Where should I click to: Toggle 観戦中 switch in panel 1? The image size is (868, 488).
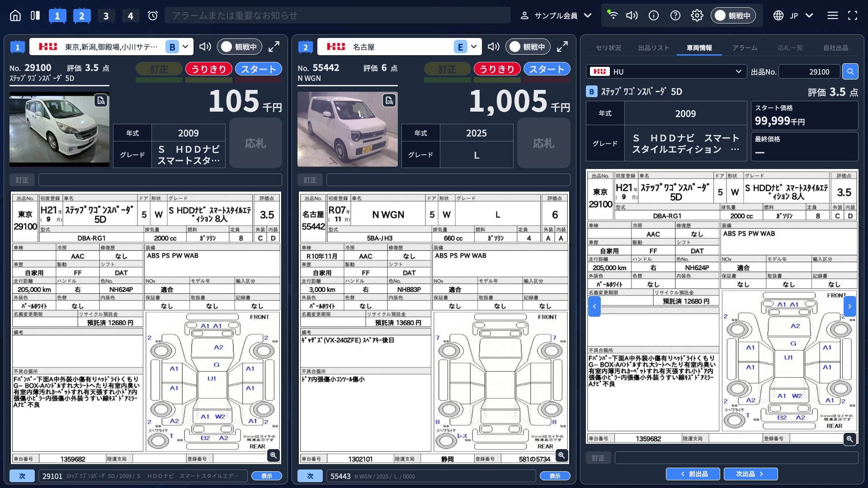[240, 47]
